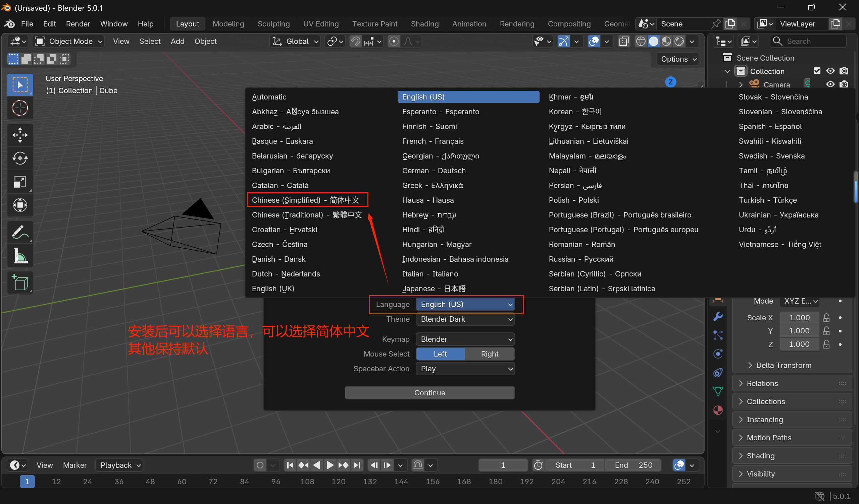Select the Measure tool icon
Viewport: 859px width, 504px height.
(20, 256)
